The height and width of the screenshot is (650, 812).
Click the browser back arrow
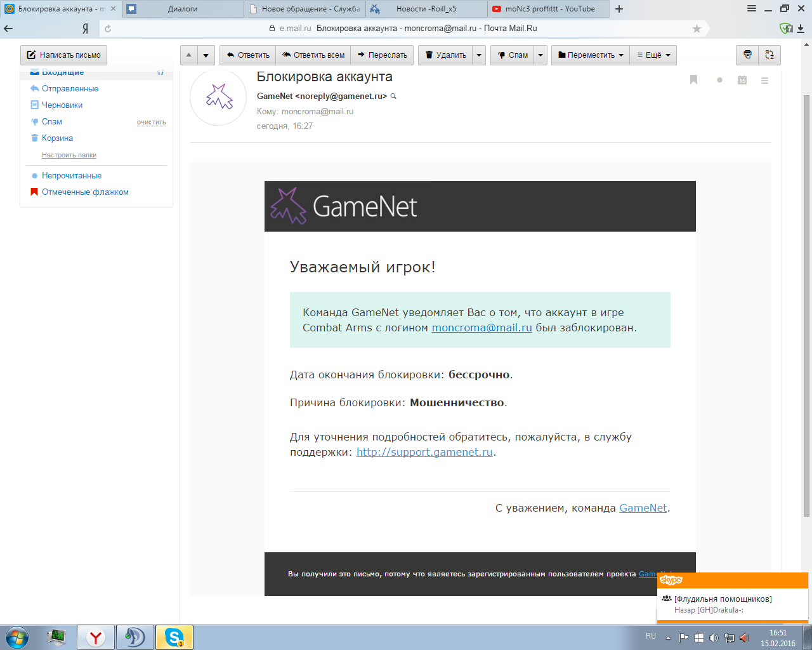point(9,29)
